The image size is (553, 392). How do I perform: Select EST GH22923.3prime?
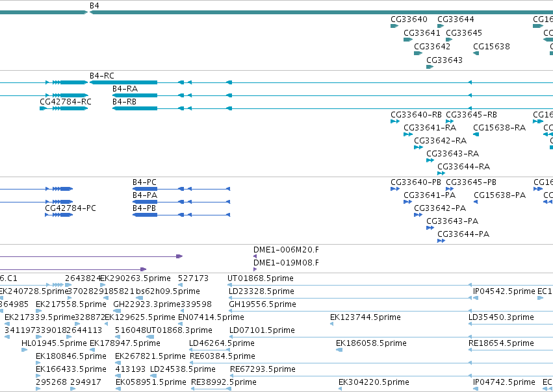(x=147, y=304)
